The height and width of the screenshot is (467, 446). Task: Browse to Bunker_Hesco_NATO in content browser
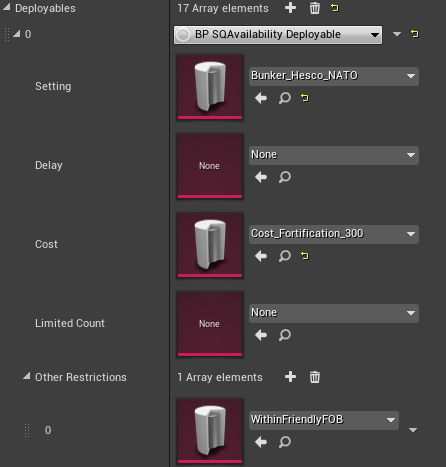(x=285, y=98)
